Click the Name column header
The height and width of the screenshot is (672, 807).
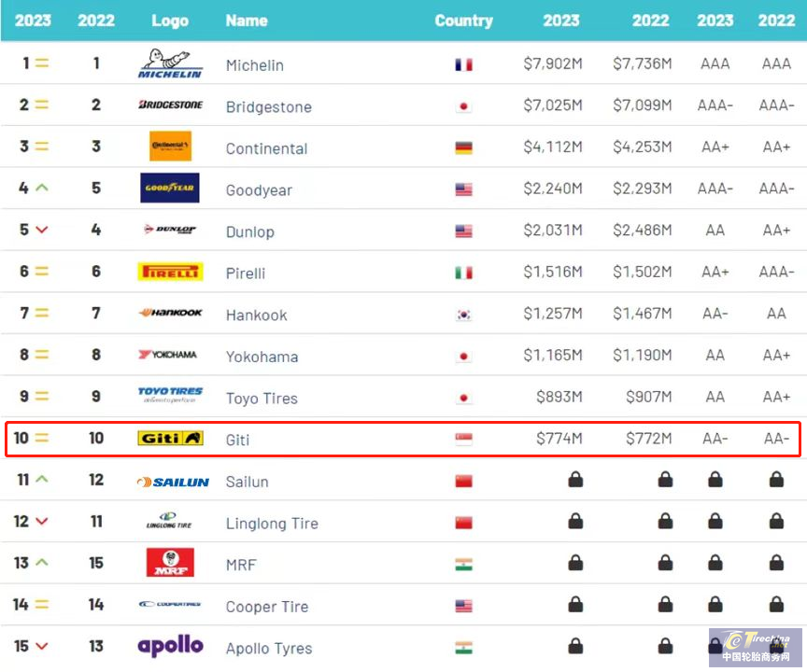tap(247, 21)
